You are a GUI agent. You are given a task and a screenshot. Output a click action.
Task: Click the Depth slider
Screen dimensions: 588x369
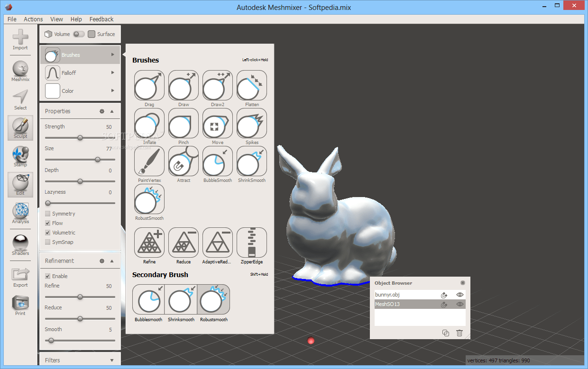(x=80, y=181)
